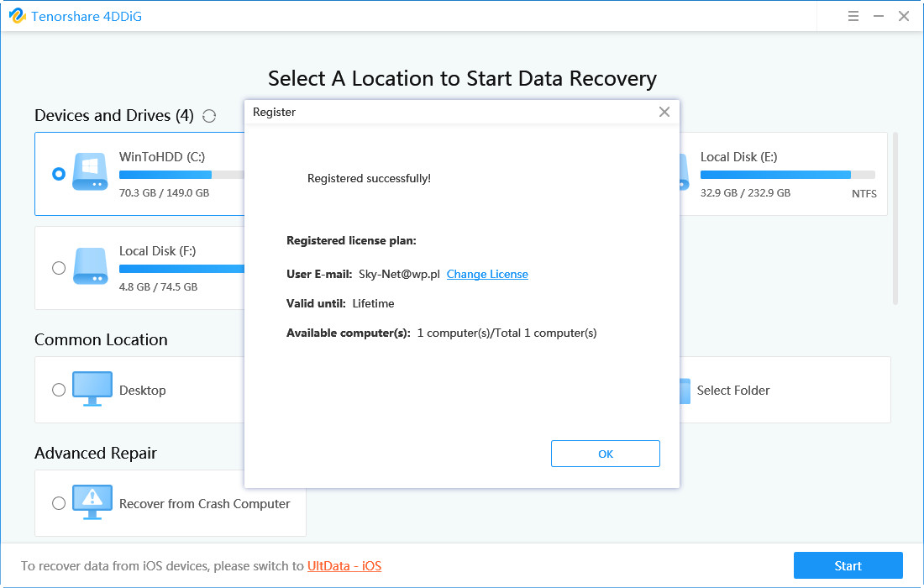
Task: Close the Register dialog
Action: (x=664, y=112)
